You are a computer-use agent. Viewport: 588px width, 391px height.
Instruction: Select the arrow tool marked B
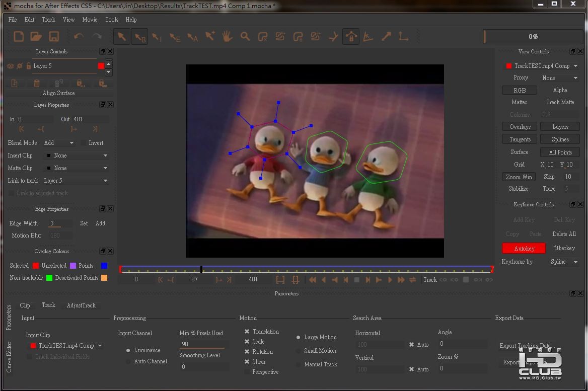pyautogui.click(x=140, y=37)
